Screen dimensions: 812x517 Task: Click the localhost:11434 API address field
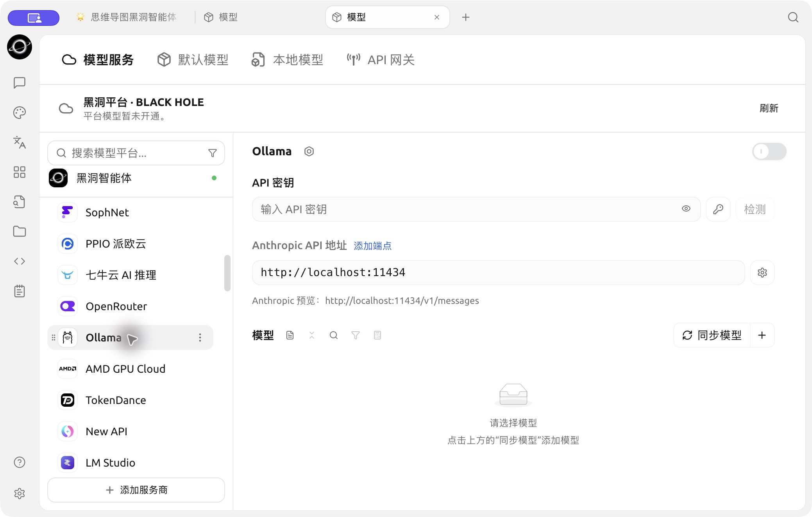[498, 273]
